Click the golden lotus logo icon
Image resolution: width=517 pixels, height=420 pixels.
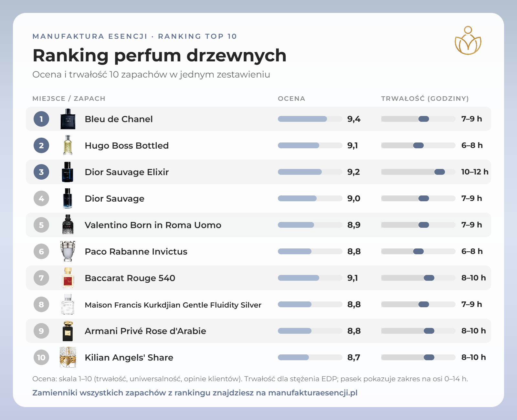tap(468, 40)
